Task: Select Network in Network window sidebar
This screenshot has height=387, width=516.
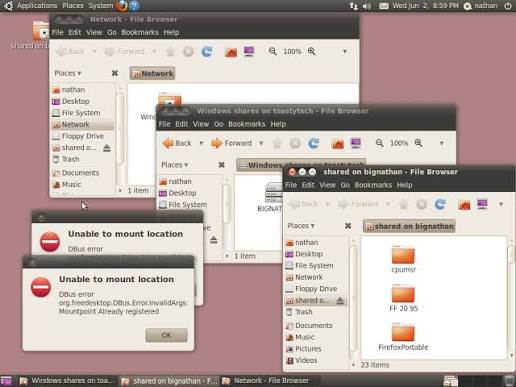Action: (x=82, y=124)
